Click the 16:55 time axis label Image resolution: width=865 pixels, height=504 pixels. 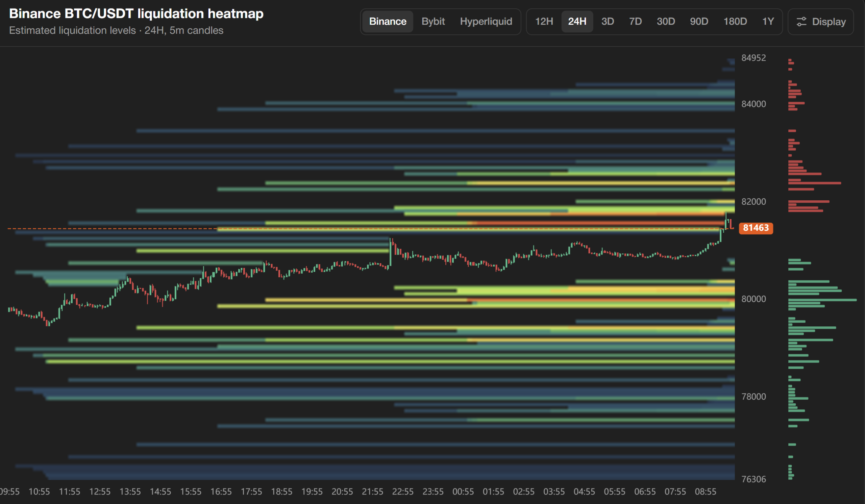coord(221,492)
